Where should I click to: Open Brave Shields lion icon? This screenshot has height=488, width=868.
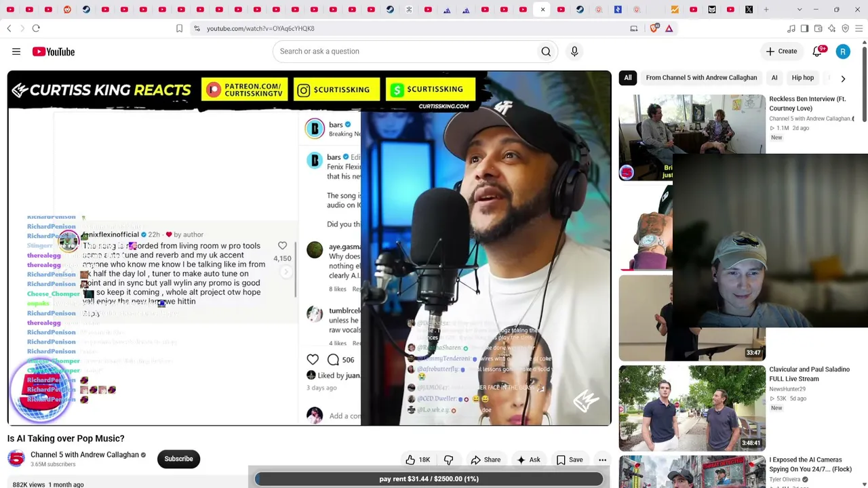tap(654, 28)
